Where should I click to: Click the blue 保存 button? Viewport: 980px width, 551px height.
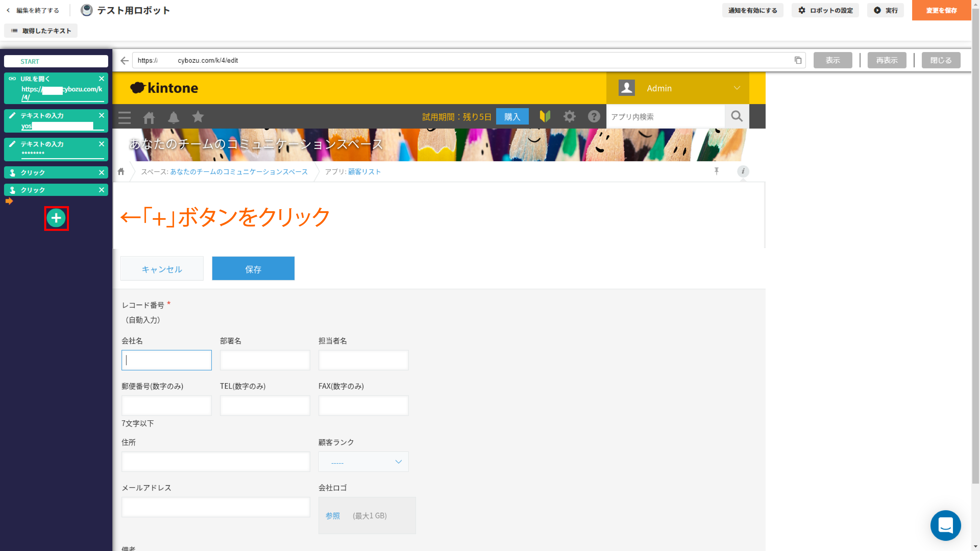pyautogui.click(x=253, y=269)
